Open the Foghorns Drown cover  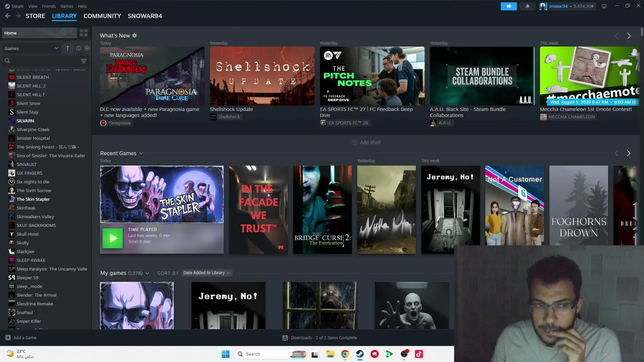[x=579, y=206]
